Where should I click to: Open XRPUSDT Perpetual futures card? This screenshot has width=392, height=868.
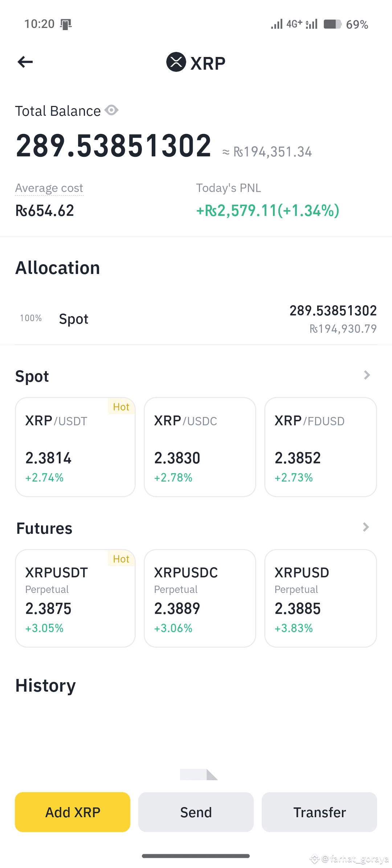point(75,598)
